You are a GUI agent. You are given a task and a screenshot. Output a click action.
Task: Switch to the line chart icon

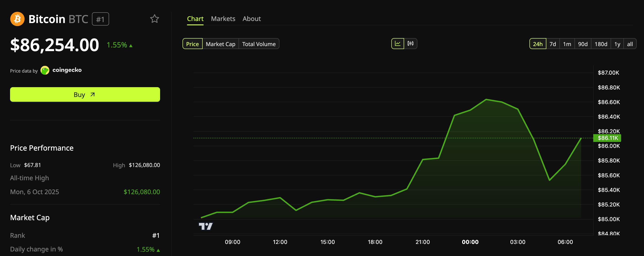(x=397, y=44)
